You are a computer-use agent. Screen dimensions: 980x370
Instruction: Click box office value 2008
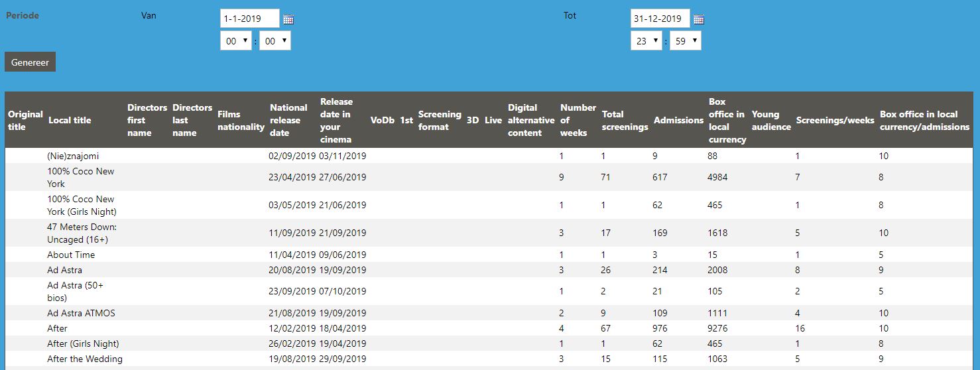717,270
